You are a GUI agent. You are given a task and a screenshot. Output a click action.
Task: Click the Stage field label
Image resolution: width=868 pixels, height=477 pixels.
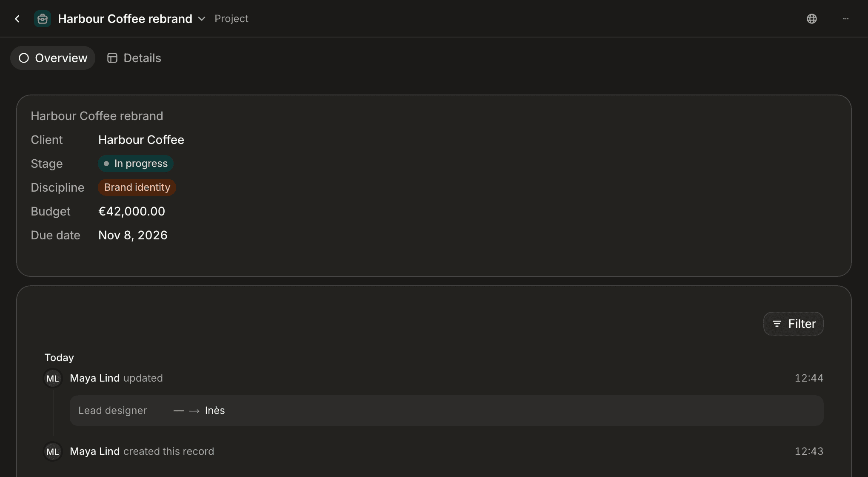47,164
